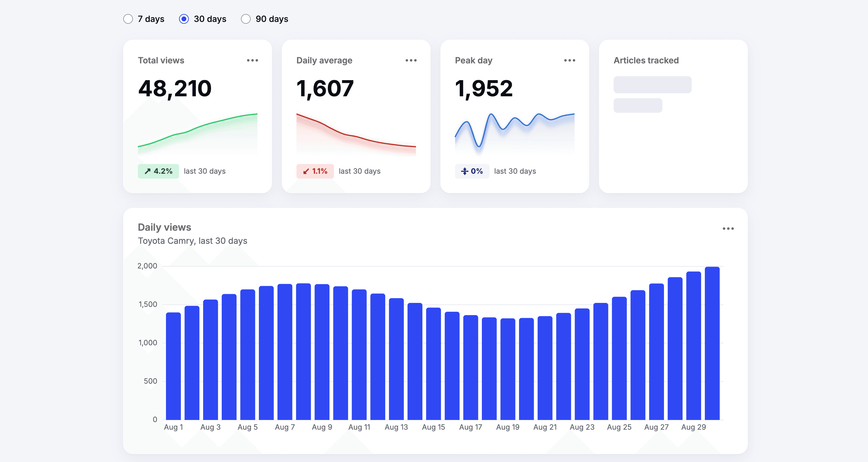Click the Aug 5 x-axis label
This screenshot has width=868, height=462.
pyautogui.click(x=248, y=427)
